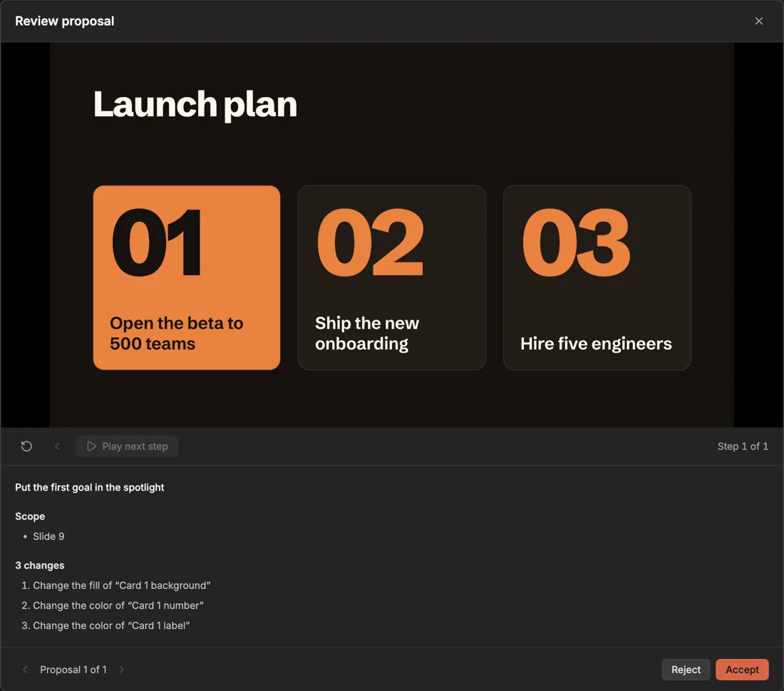Restart the proposal playback with the reset icon
784x691 pixels.
26,446
